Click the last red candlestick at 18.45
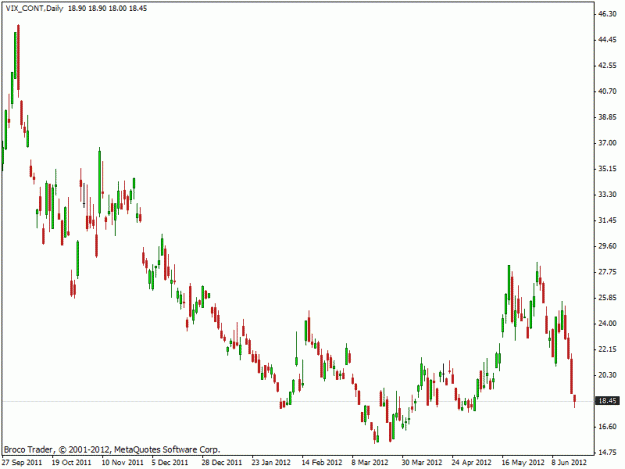The width and height of the screenshot is (625, 469). [575, 400]
